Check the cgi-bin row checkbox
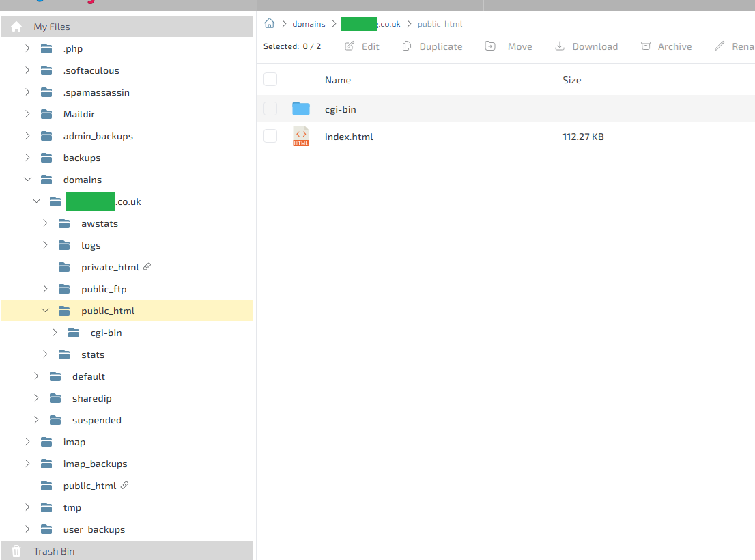 point(270,109)
